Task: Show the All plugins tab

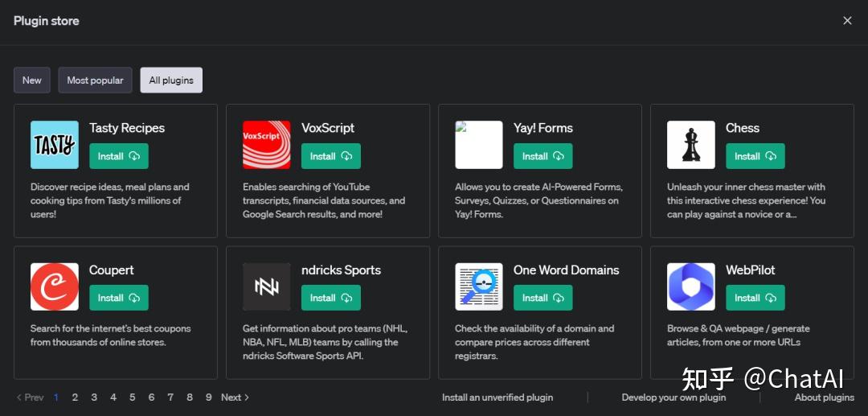Action: [171, 80]
